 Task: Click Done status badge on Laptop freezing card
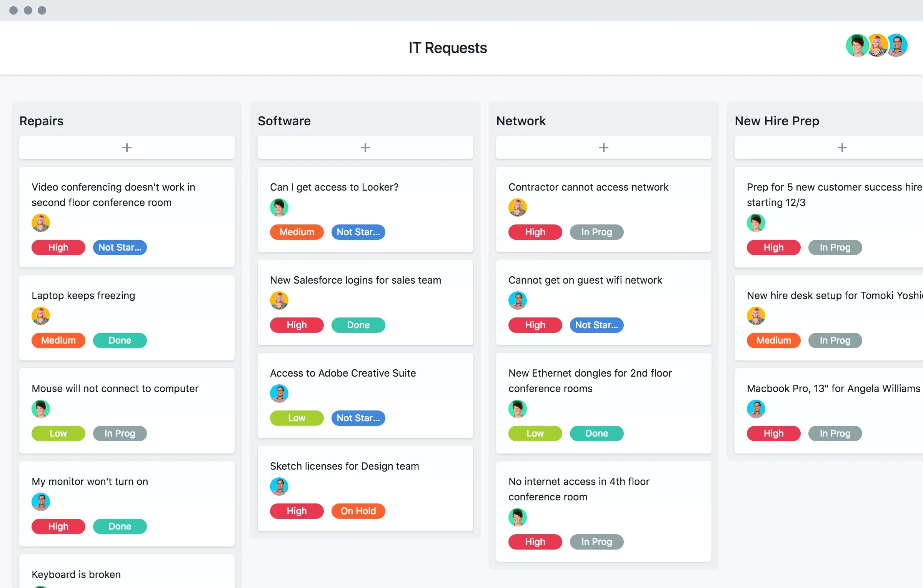click(119, 340)
